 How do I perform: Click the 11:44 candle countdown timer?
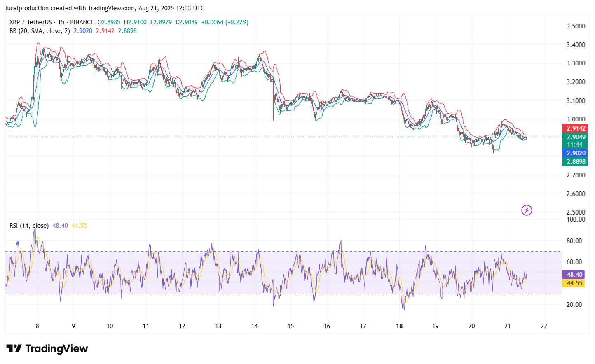tap(575, 145)
